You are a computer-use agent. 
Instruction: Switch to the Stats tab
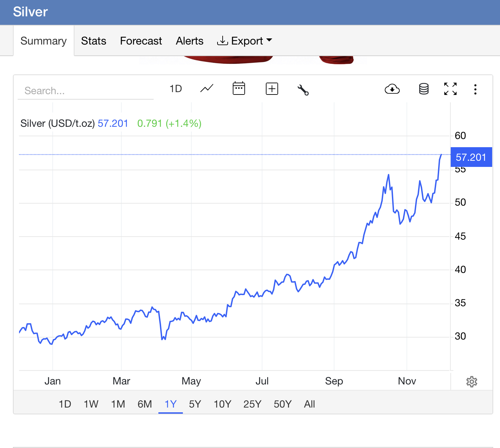coord(93,41)
